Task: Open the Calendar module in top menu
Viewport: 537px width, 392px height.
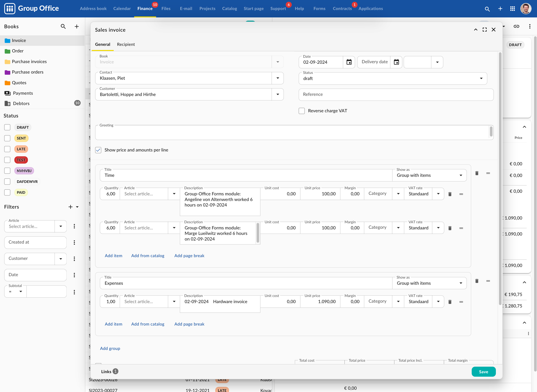Action: pos(122,9)
